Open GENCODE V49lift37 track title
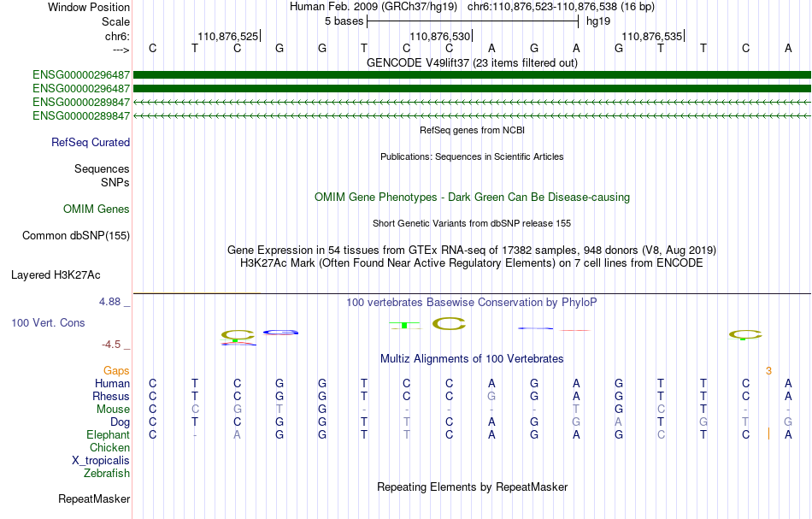This screenshot has height=519, width=812. (x=472, y=62)
